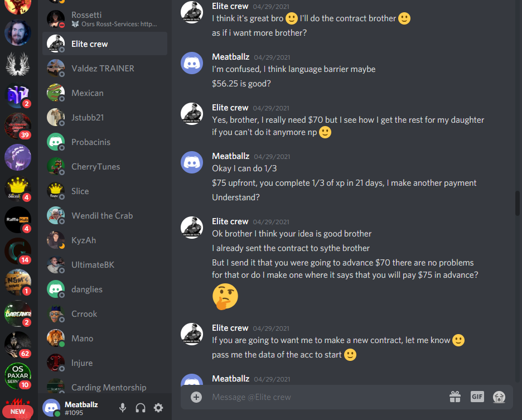Viewport: 522px width, 420px height.
Task: Open the Carding Mentorship chat
Action: 104,387
